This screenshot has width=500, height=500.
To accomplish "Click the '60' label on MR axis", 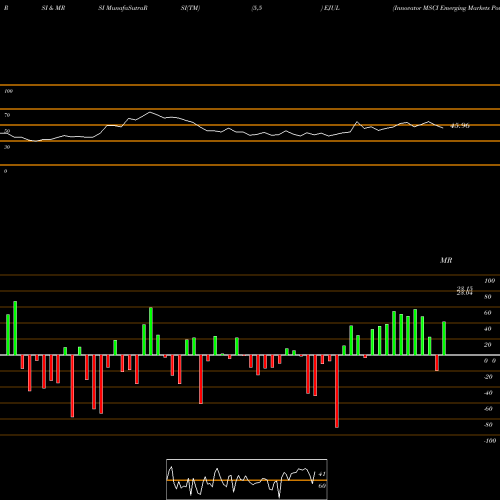I will [488, 313].
